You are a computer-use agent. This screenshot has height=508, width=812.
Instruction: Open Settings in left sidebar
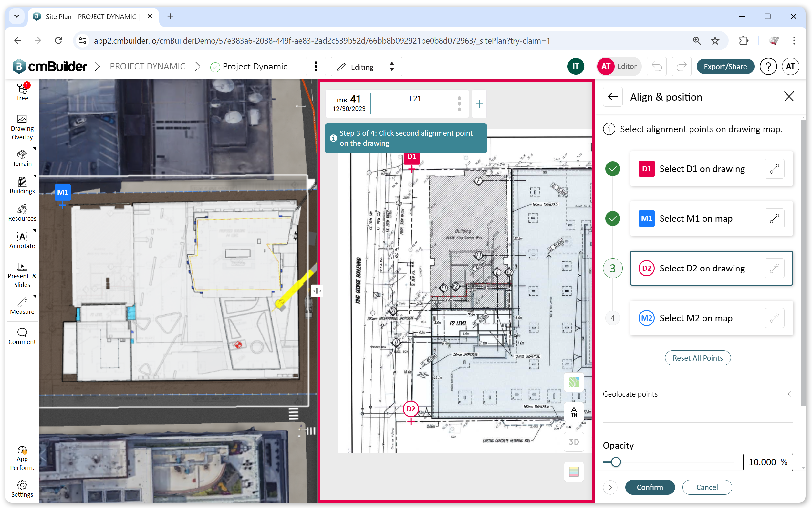(x=22, y=489)
